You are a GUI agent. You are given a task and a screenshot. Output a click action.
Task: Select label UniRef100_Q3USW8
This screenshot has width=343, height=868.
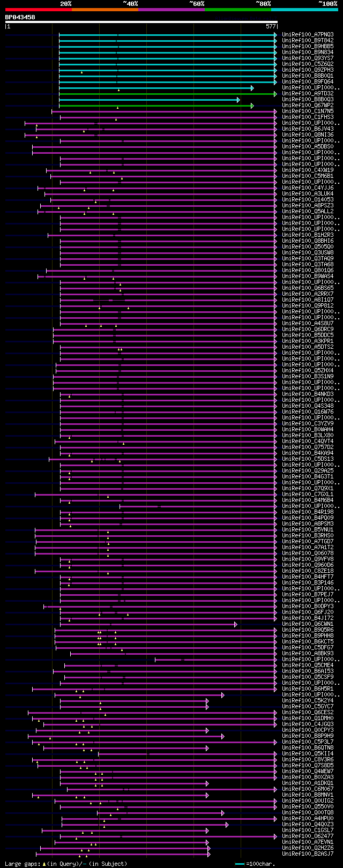(308, 252)
